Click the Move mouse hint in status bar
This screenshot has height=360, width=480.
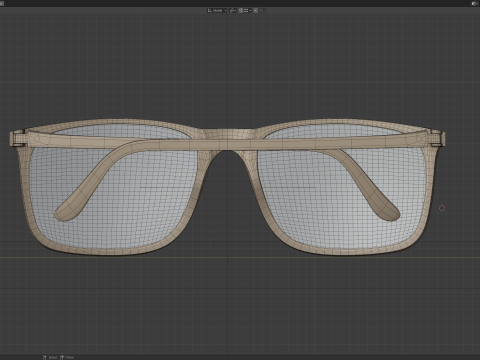pos(67,357)
